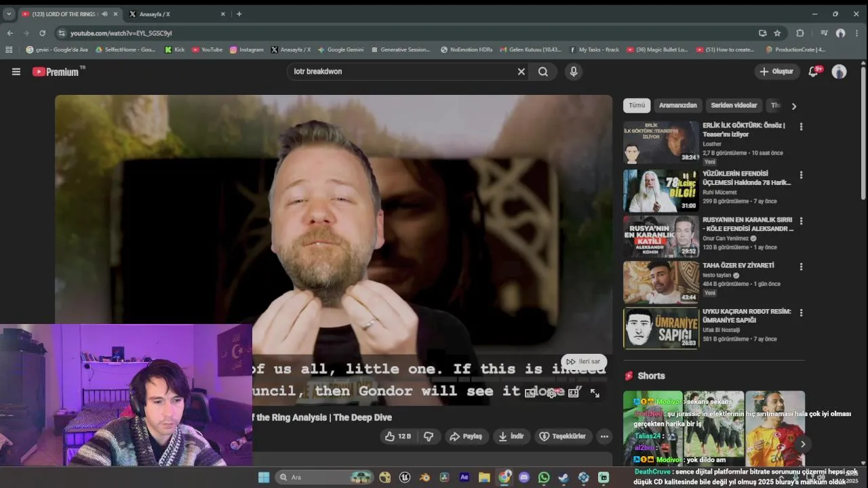This screenshot has width=868, height=488.
Task: Click the İleri sar fast-forward button
Action: coord(583,361)
